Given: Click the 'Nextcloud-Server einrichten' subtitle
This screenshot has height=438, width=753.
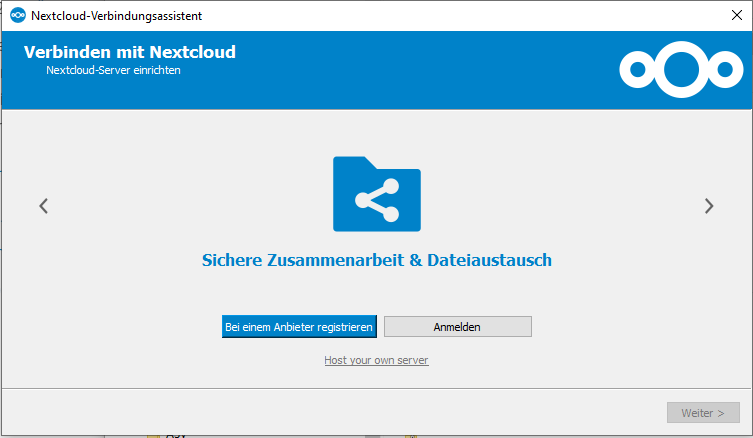Looking at the screenshot, I should click(x=113, y=70).
